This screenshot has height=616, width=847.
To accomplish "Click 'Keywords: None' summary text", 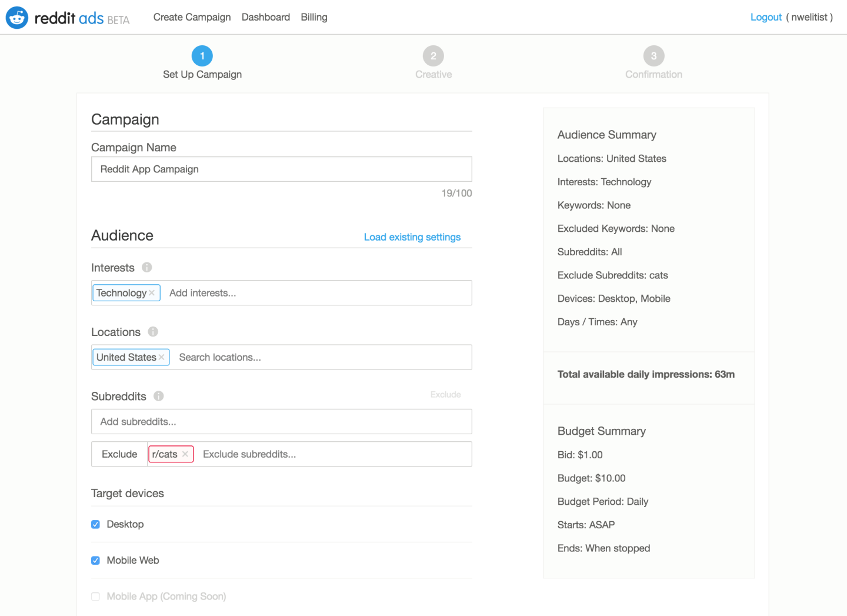I will point(594,205).
